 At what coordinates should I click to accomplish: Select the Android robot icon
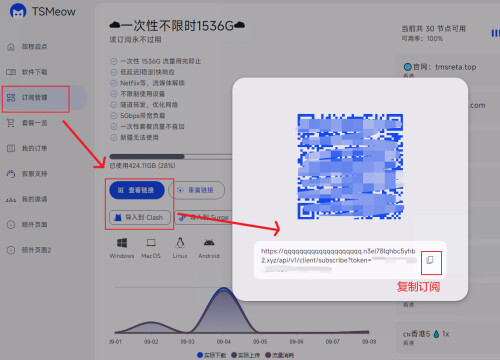click(x=209, y=243)
